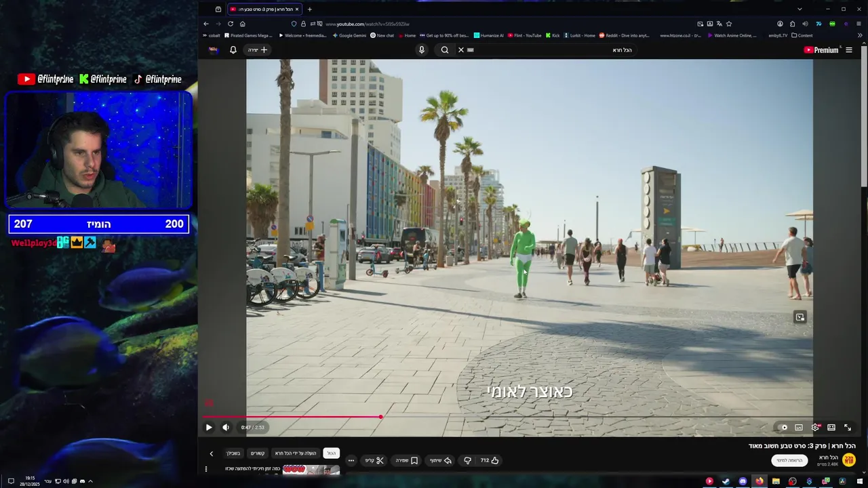
Task: Open a new browser tab
Action: click(310, 9)
